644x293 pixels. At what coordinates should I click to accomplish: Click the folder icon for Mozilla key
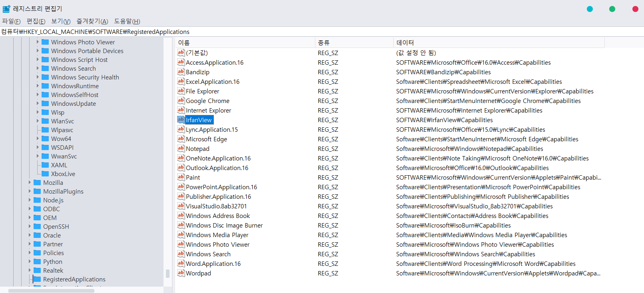(37, 182)
